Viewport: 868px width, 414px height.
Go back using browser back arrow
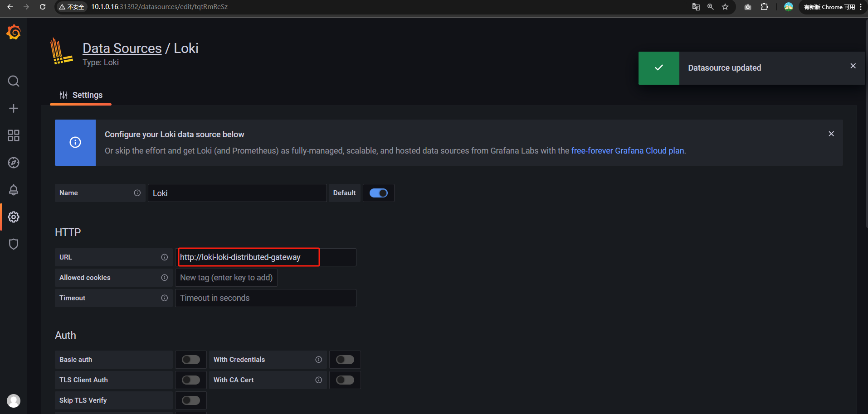pos(10,7)
